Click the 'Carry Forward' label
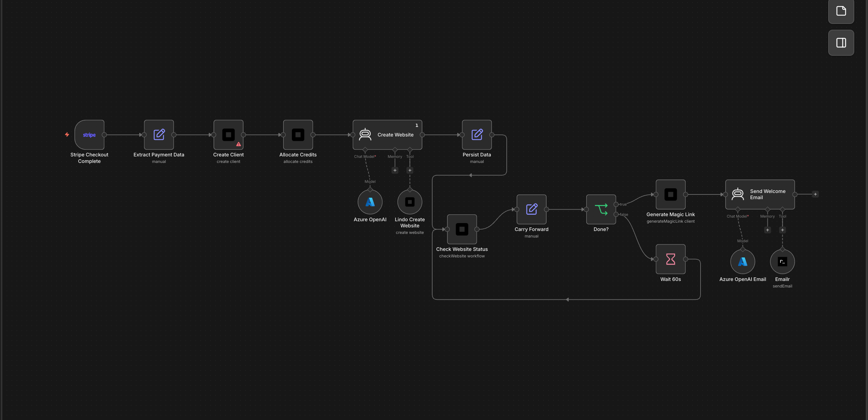868x420 pixels. (531, 229)
